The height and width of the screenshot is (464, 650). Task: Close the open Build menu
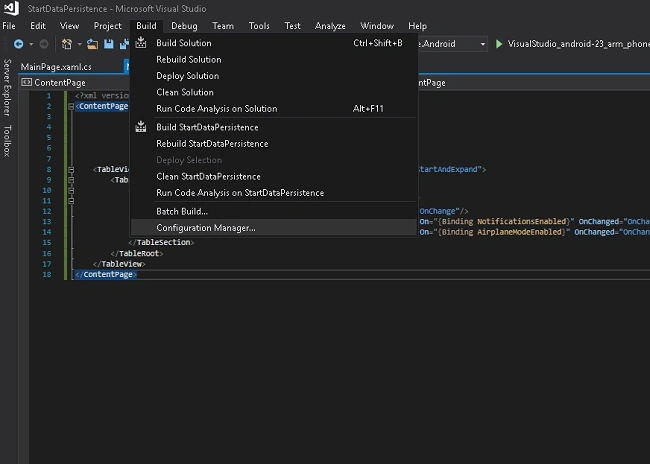tap(146, 26)
